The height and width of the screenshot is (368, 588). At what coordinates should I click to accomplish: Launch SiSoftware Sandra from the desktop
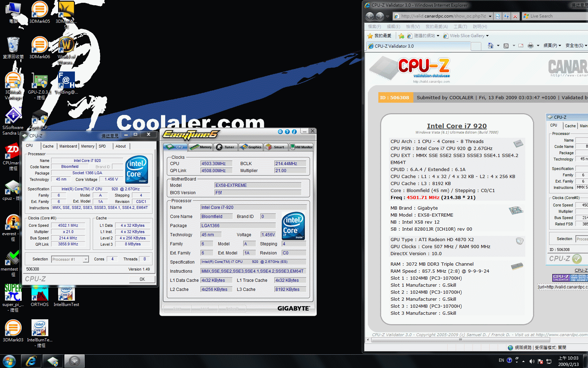coord(13,121)
